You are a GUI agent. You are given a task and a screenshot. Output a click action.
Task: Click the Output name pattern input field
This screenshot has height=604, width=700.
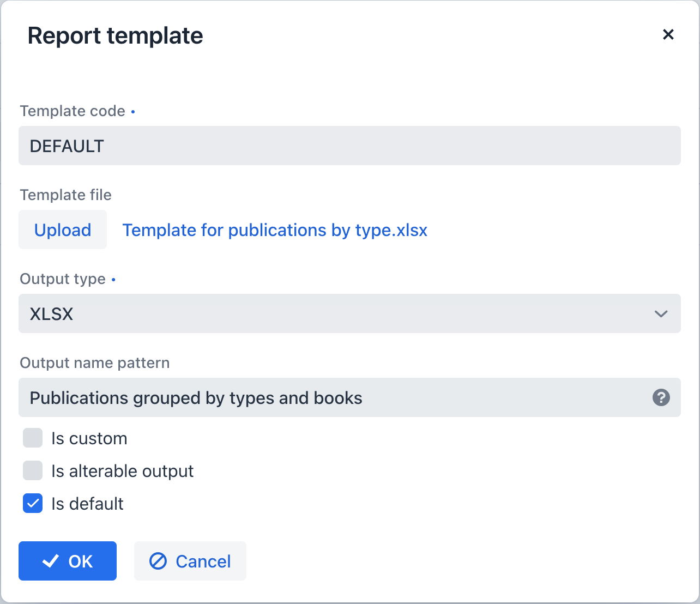tap(327, 397)
